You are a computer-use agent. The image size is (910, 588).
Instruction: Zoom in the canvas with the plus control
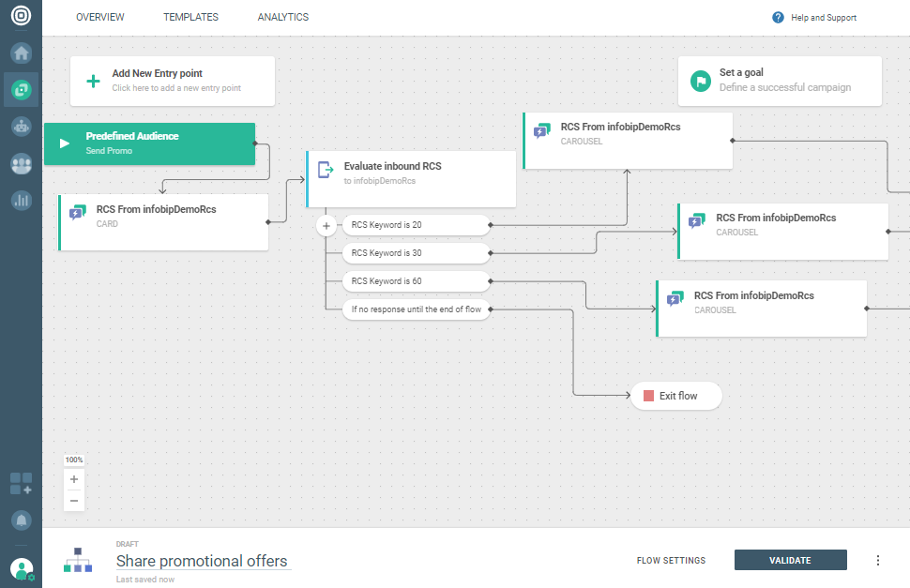tap(74, 479)
